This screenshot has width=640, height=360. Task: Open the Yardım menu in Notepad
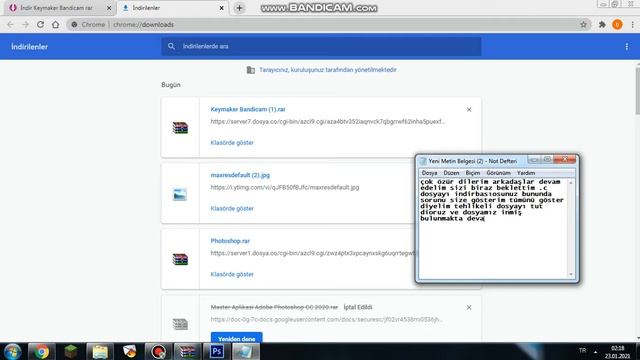526,173
